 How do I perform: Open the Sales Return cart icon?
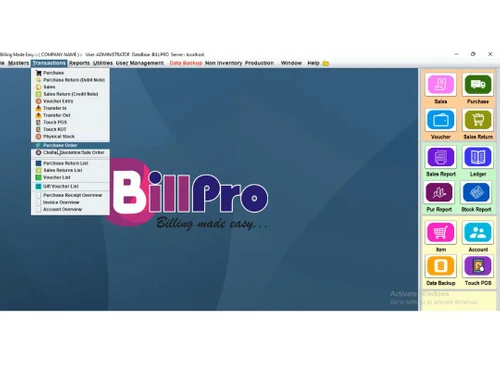[478, 120]
